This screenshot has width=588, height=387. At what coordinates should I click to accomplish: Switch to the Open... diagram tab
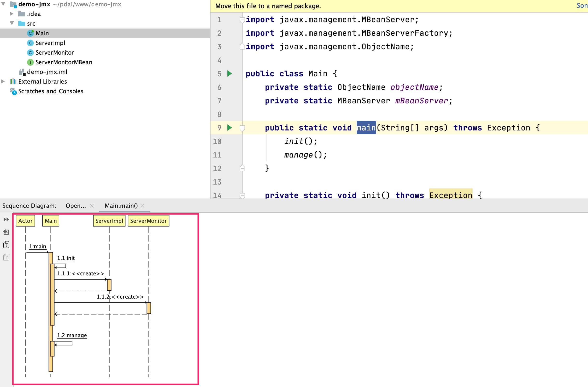point(76,206)
